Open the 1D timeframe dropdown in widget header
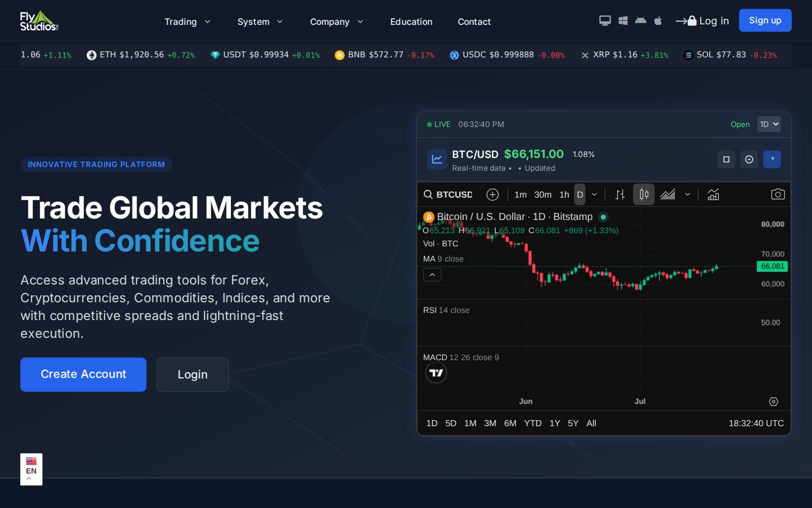Screen dimensions: 812x508 (769, 124)
